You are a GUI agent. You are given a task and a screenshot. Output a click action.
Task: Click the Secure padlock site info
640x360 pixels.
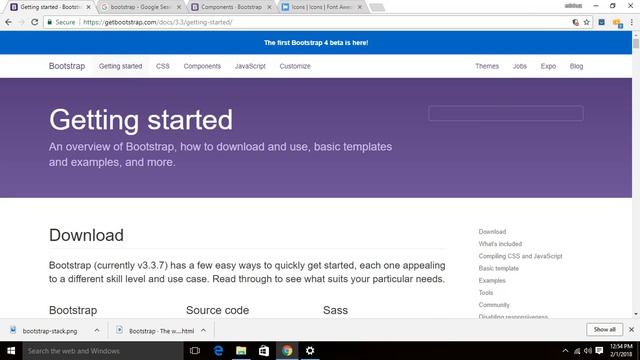(x=61, y=22)
